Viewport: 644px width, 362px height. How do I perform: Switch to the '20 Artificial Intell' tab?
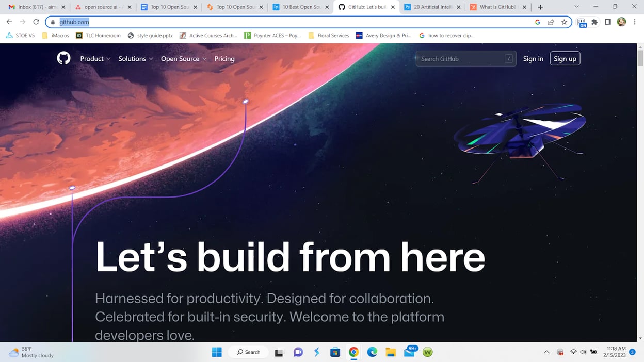click(431, 7)
